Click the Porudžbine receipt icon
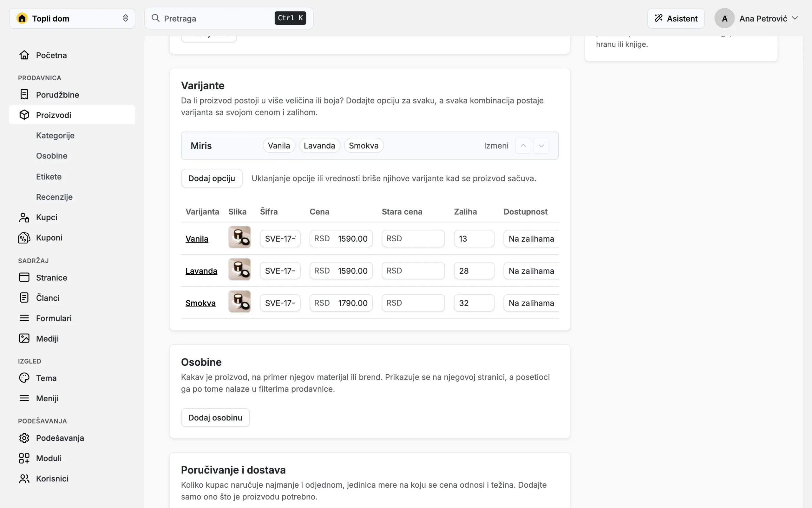Image resolution: width=812 pixels, height=508 pixels. [24, 94]
